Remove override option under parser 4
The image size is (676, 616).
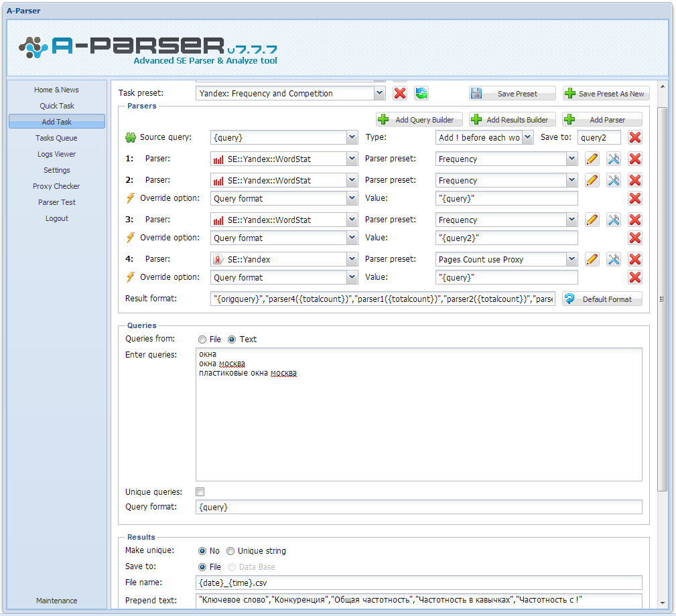coord(634,277)
